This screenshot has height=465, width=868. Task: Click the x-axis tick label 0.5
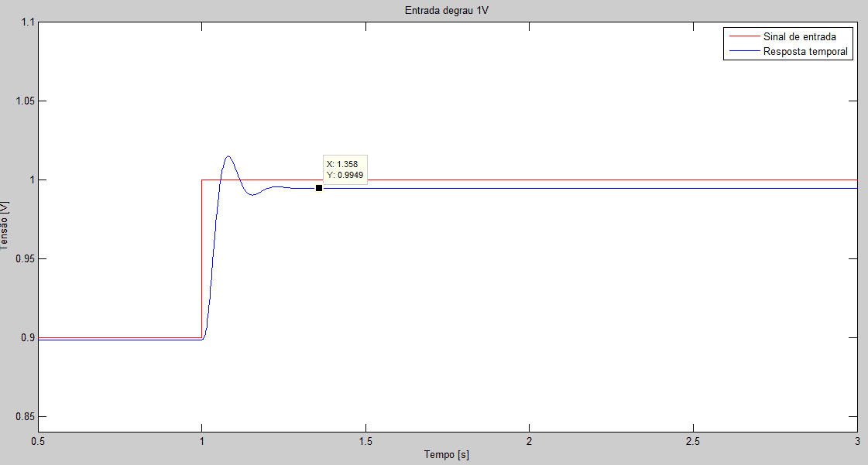tap(39, 440)
